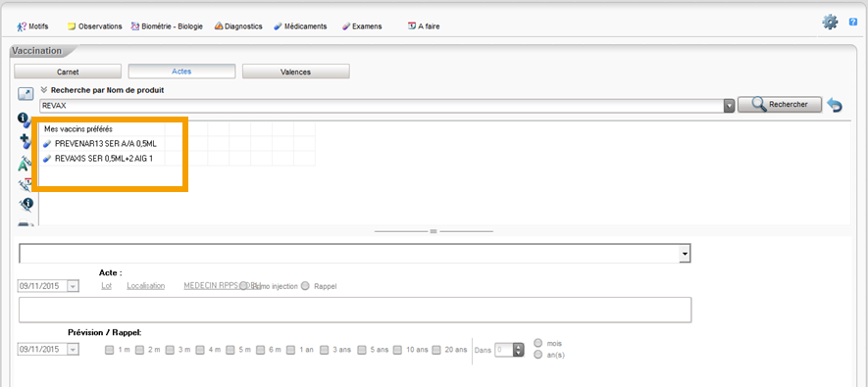Click the expand window arrow icon
Viewport: 868px width, 387px height.
(26, 94)
